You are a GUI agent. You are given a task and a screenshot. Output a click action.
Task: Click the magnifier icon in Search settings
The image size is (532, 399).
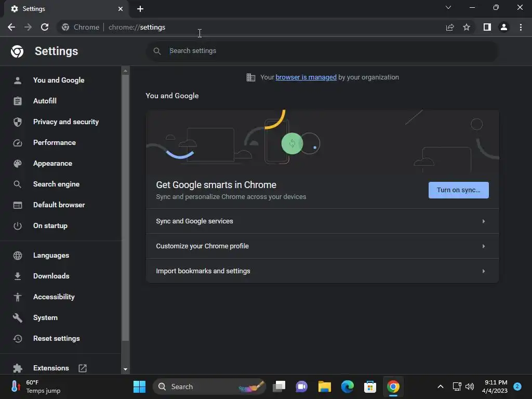(x=157, y=51)
